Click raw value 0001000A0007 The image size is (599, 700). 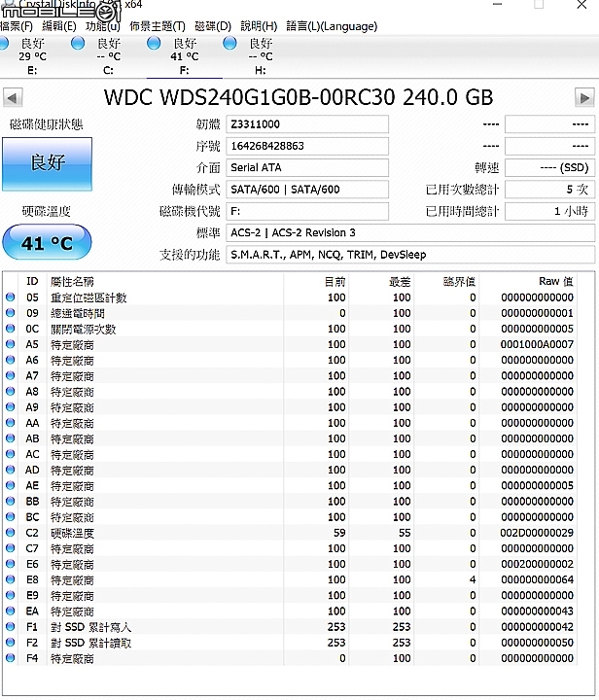coord(537,344)
